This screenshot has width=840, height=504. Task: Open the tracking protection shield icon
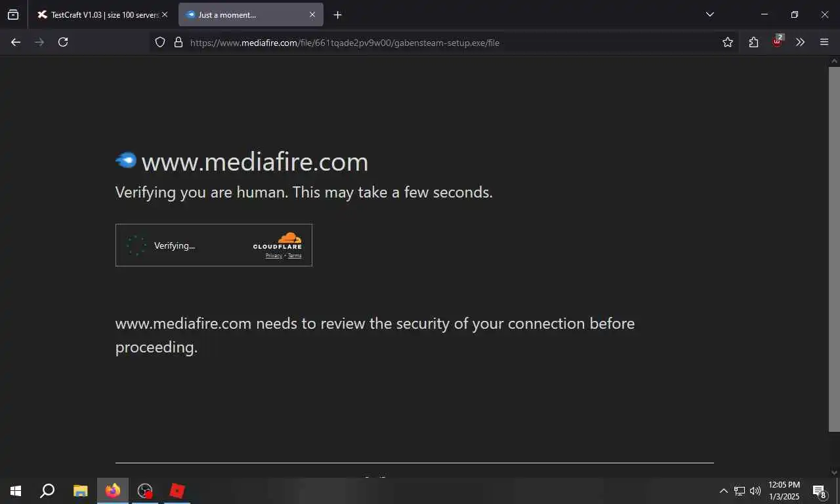[x=159, y=42]
